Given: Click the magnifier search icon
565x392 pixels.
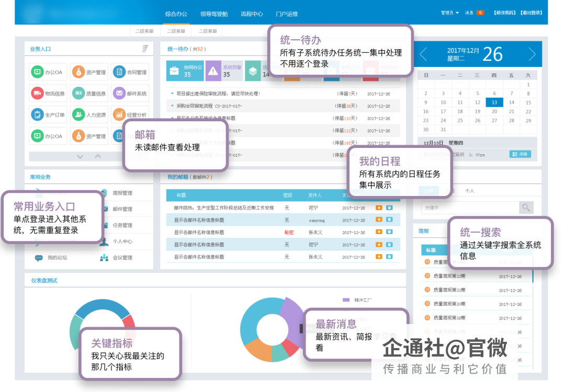Looking at the screenshot, I should click(526, 207).
